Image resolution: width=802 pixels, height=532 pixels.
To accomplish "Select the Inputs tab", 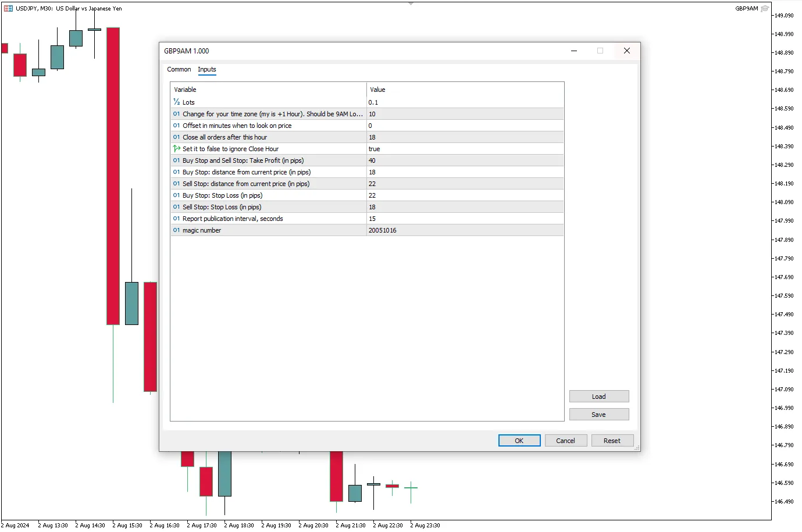I will (207, 69).
